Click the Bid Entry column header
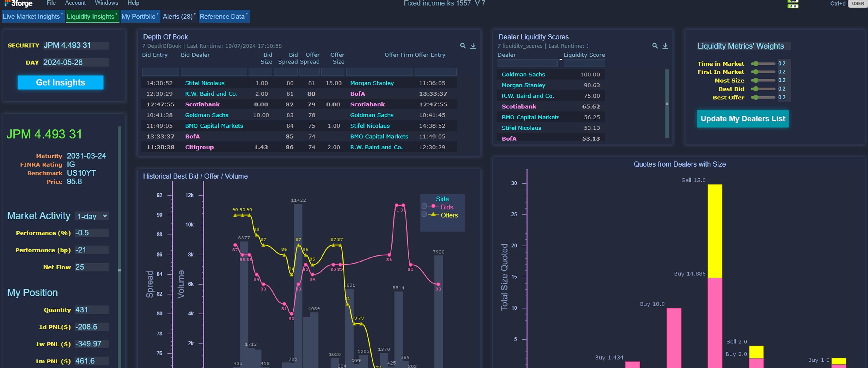The height and width of the screenshot is (368, 868). [155, 55]
